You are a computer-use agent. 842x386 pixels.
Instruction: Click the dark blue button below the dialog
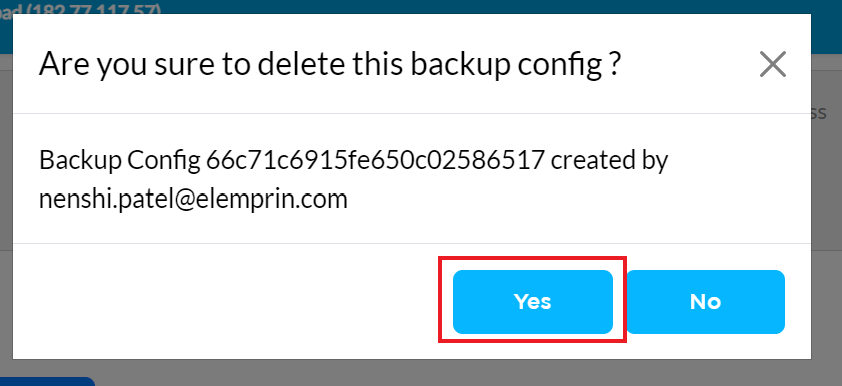[x=47, y=381]
